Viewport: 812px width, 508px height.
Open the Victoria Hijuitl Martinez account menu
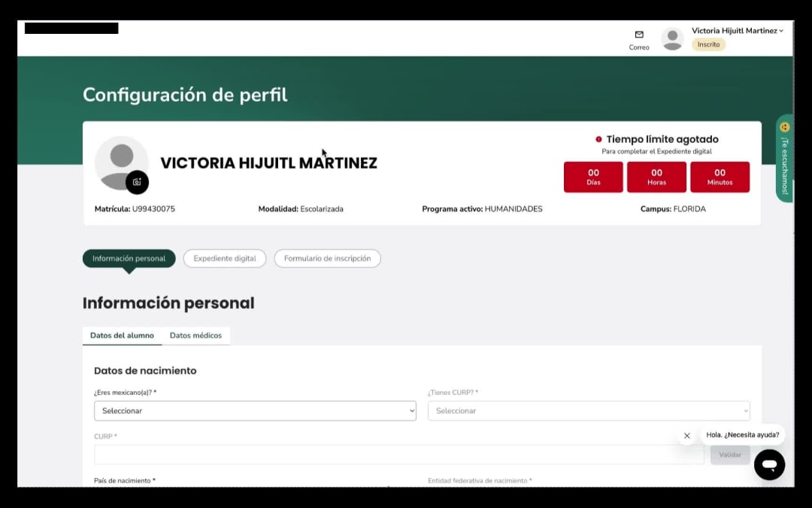click(737, 31)
